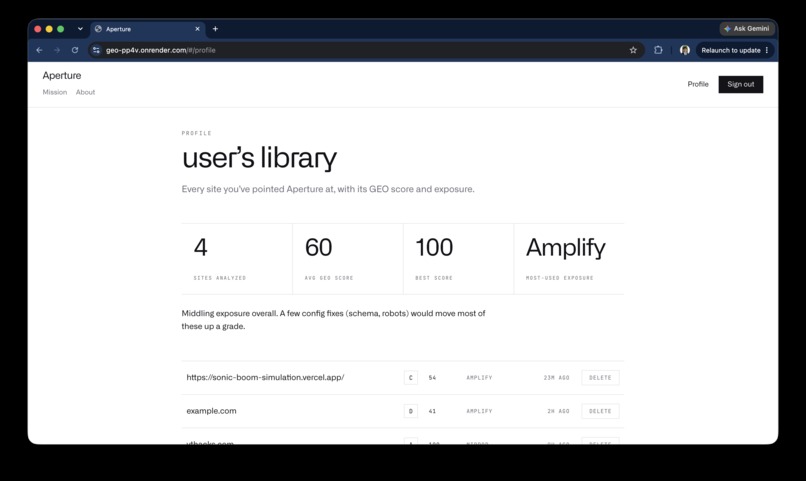Open the browser extensions puzzle icon
Image resolution: width=806 pixels, height=481 pixels.
tap(658, 50)
